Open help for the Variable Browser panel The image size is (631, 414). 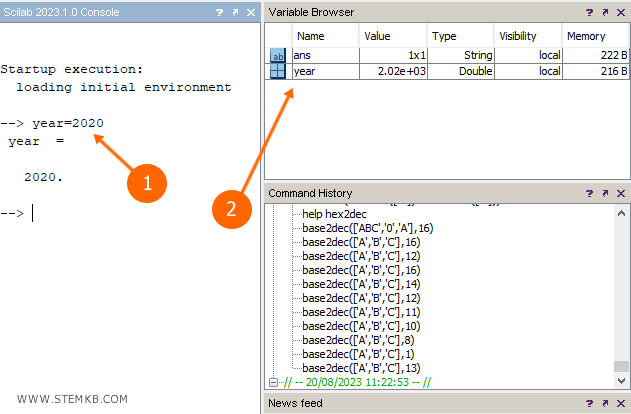589,12
